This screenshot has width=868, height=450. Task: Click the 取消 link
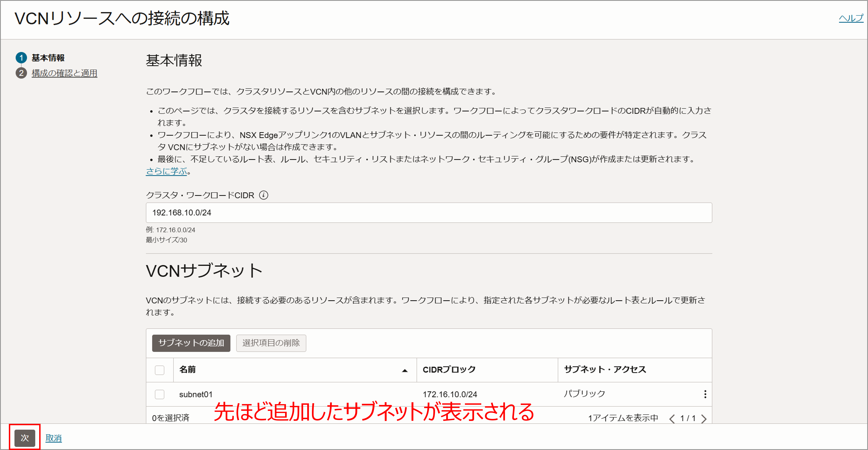[54, 438]
